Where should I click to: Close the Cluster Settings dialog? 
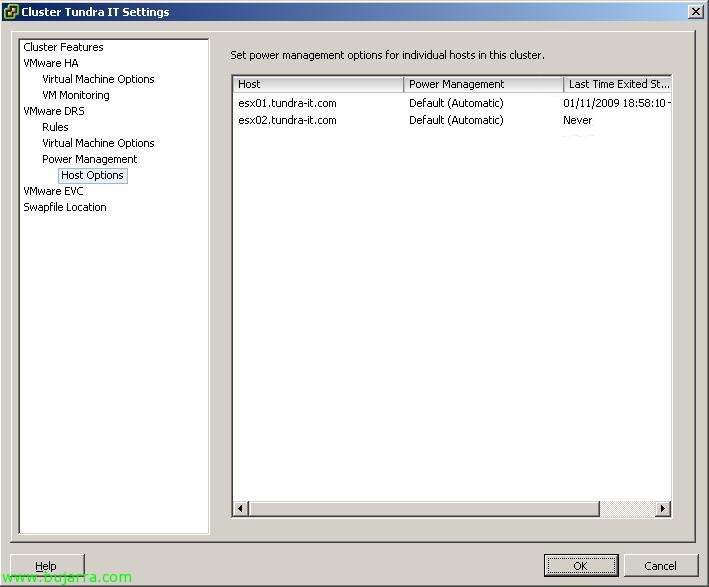(x=695, y=11)
